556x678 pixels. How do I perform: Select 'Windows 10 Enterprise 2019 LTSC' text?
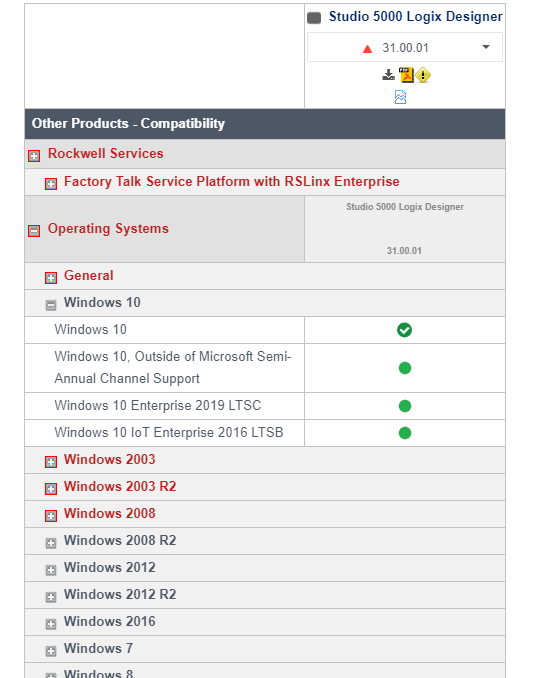click(x=157, y=406)
